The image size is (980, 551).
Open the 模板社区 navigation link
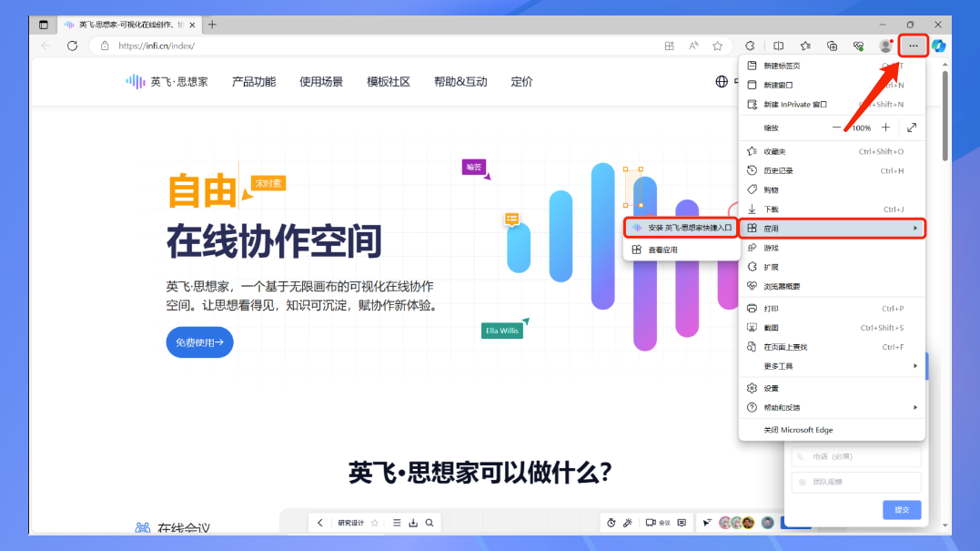tap(389, 82)
